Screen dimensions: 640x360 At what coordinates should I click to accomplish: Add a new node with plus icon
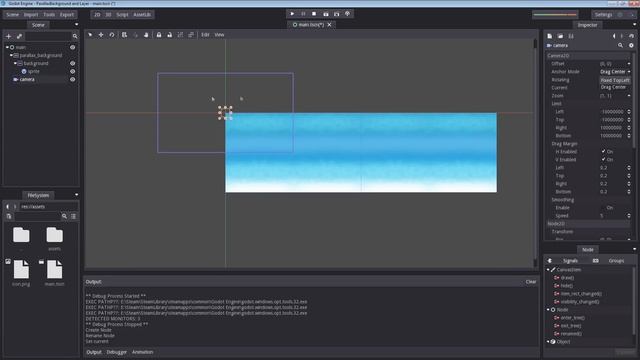(8, 36)
